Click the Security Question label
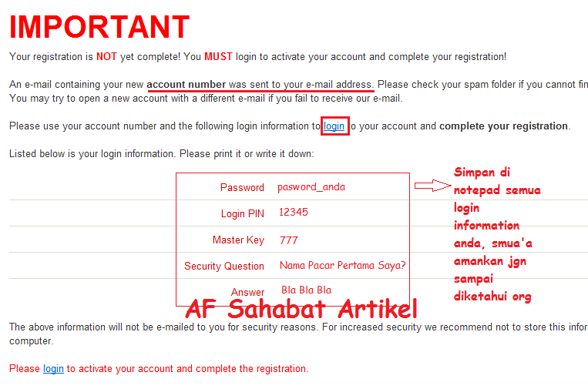The width and height of the screenshot is (588, 389). tap(224, 266)
